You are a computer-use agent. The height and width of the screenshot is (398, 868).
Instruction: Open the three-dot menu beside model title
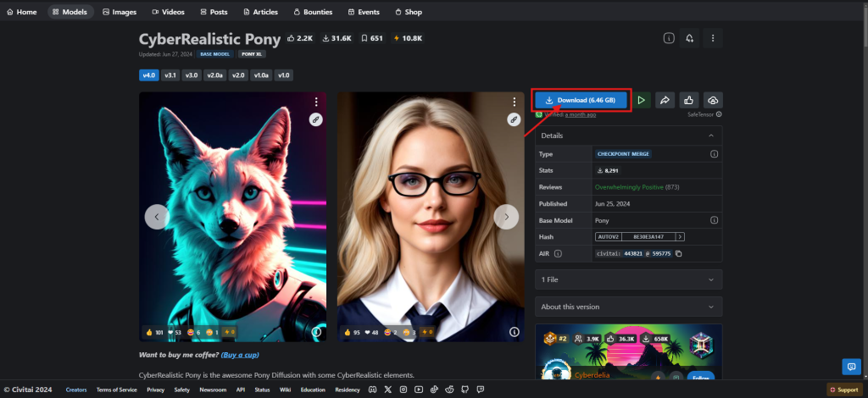point(713,39)
